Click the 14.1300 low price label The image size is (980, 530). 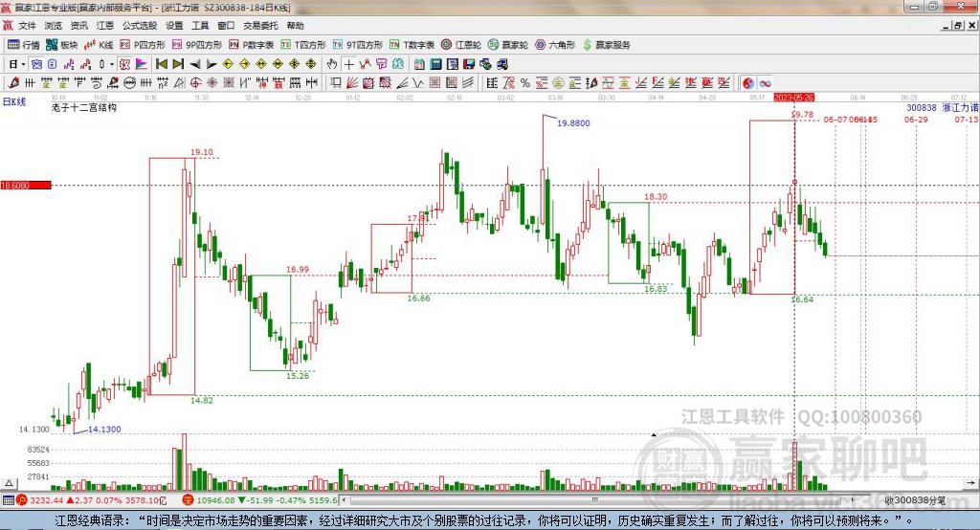(x=104, y=430)
